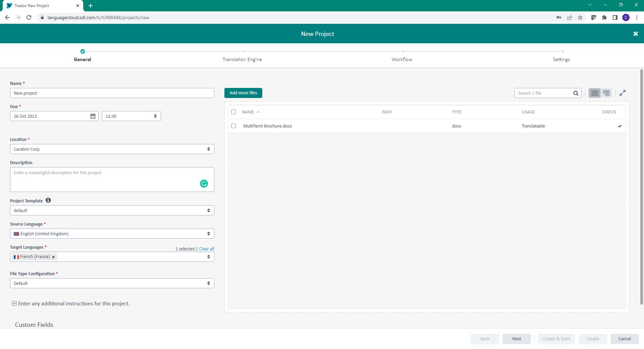Switch files panel to list view
This screenshot has height=349, width=644.
tap(594, 93)
